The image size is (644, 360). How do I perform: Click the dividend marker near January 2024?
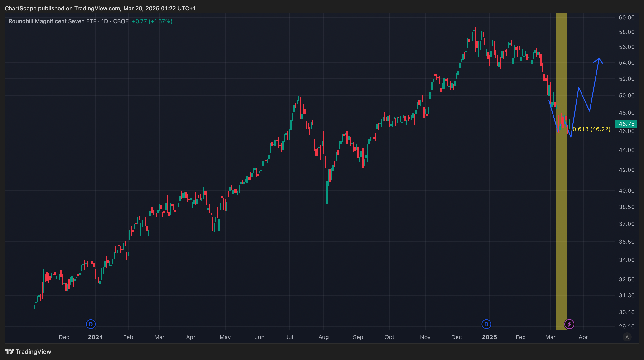click(91, 324)
